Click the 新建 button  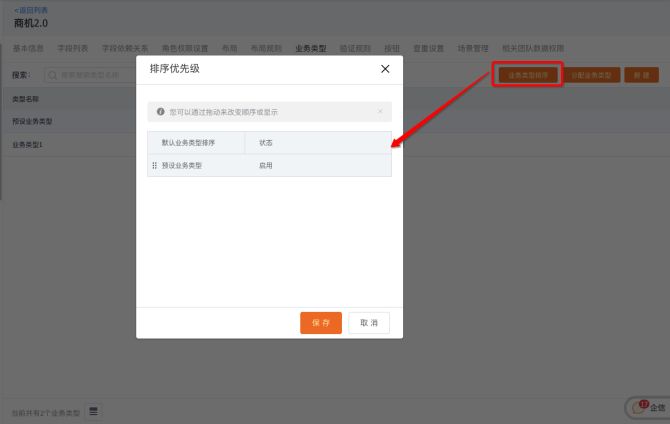tap(641, 75)
